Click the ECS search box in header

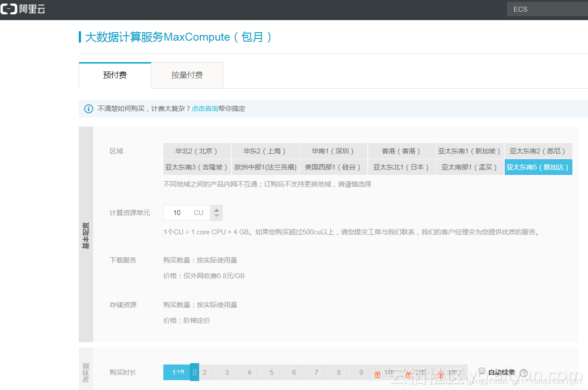(547, 9)
